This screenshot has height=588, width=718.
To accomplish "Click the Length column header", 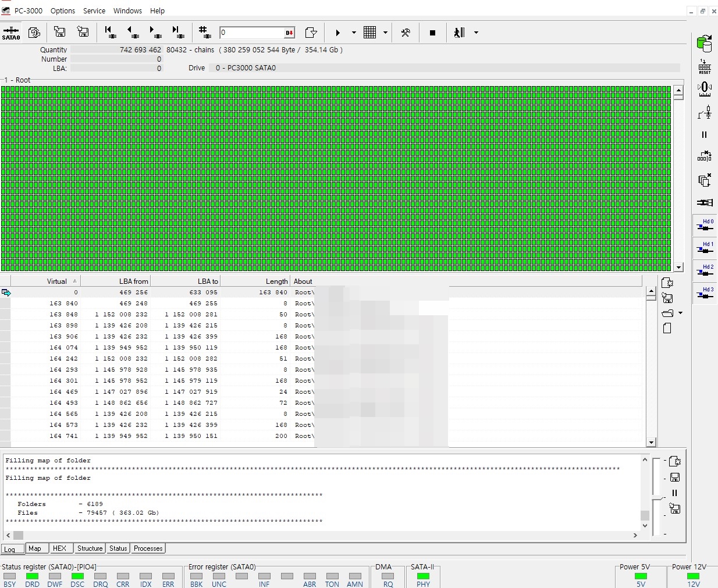I will pyautogui.click(x=255, y=281).
